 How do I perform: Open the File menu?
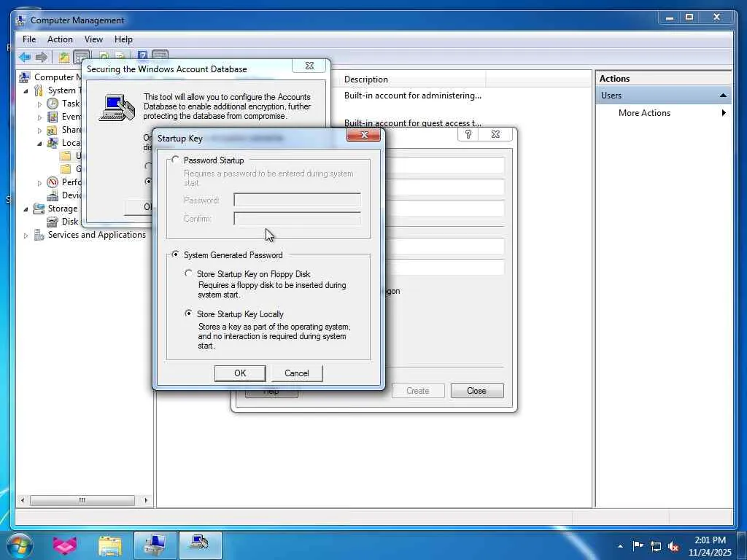[x=29, y=39]
